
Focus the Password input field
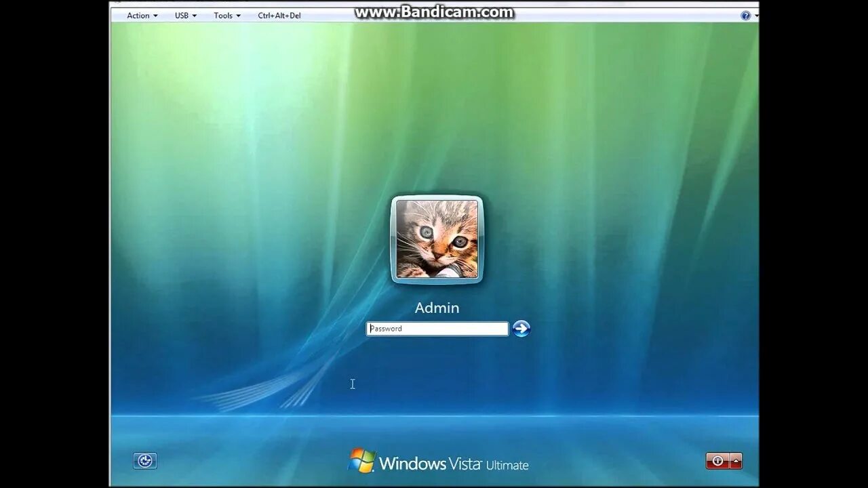437,329
